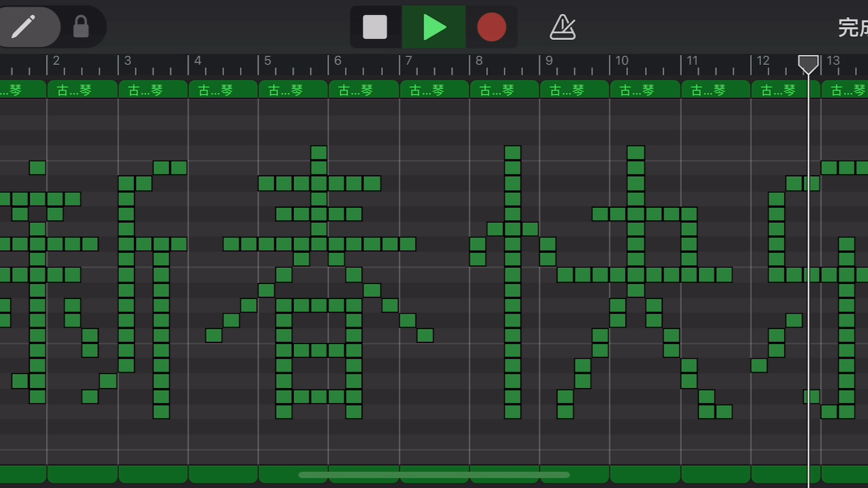868x488 pixels.
Task: Jump to bar 8 on the ruler
Action: [x=479, y=60]
